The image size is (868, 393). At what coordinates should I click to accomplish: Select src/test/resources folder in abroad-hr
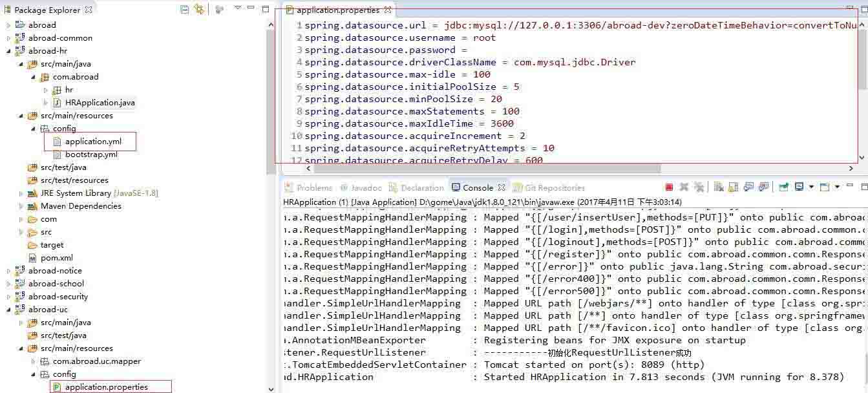click(x=74, y=180)
